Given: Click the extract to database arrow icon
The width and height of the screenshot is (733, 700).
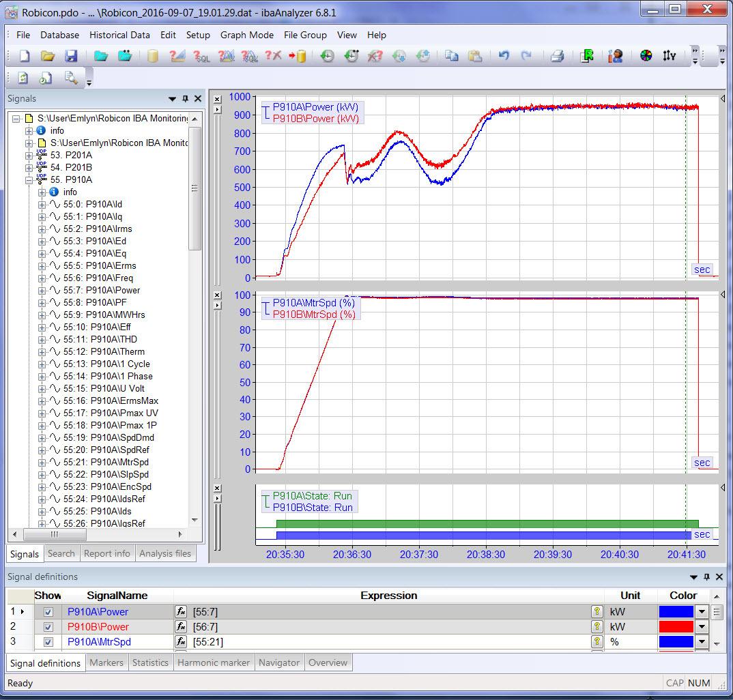Looking at the screenshot, I should 298,56.
